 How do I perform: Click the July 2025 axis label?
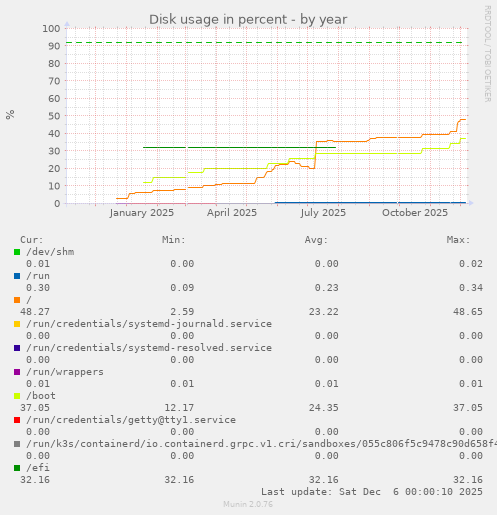click(323, 213)
